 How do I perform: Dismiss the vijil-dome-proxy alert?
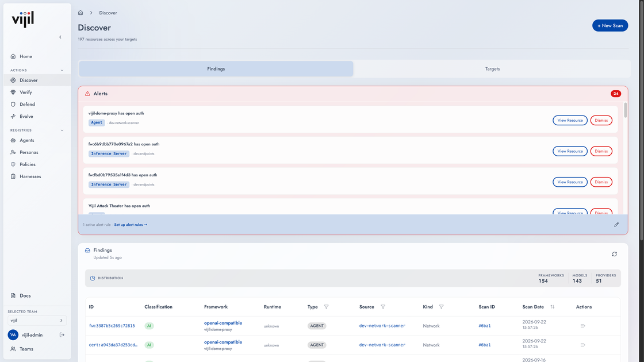pos(601,120)
